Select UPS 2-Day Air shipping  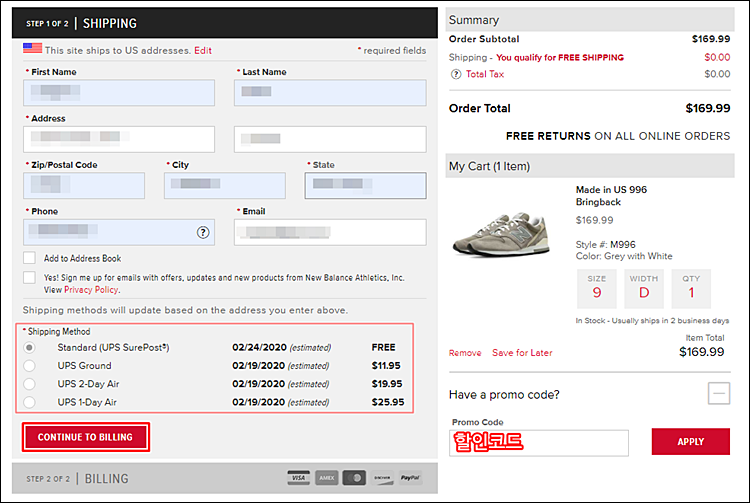click(x=29, y=384)
